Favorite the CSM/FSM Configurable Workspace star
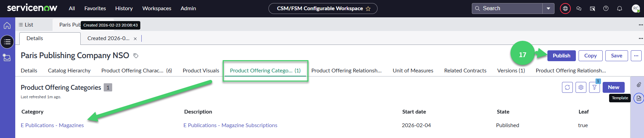Viewport: 644px width, 138px height. pyautogui.click(x=368, y=8)
